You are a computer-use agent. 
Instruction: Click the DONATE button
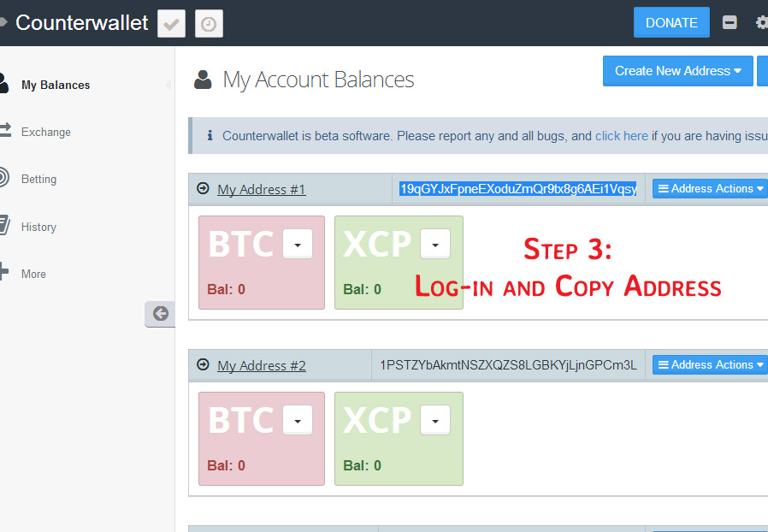(671, 22)
